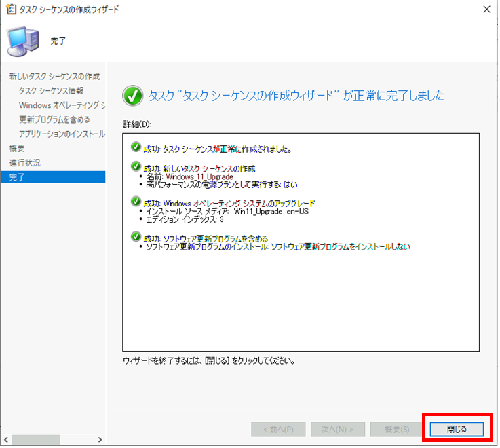Click the ウィザードを終了するには instruction text
Viewport: 500px width, 448px height.
click(208, 361)
